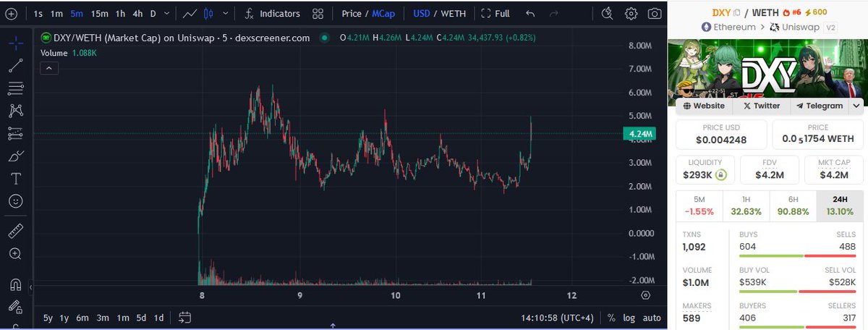Select the 5m timeframe in top toolbar
The width and height of the screenshot is (868, 330).
coord(76,13)
